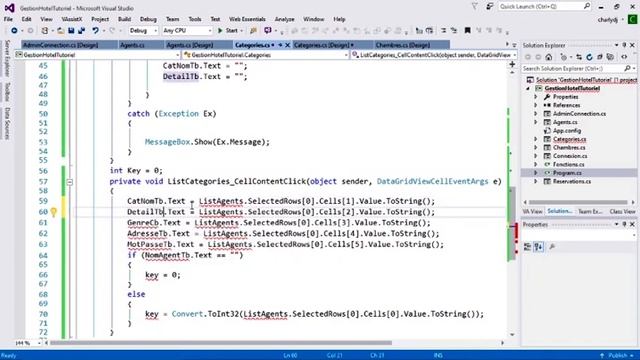Click Refresh icon in Solution Explorer
Viewport: 640px width, 360px height.
click(x=589, y=57)
